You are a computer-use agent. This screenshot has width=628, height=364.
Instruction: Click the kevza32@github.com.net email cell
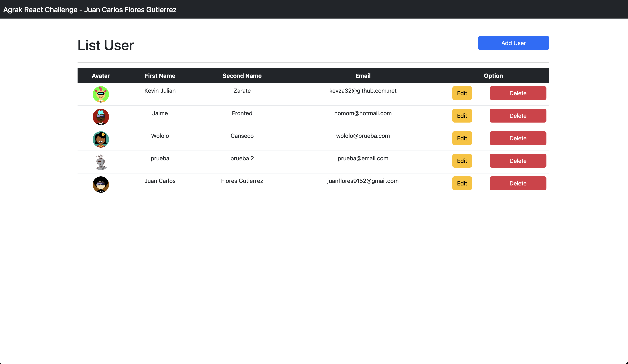tap(363, 91)
